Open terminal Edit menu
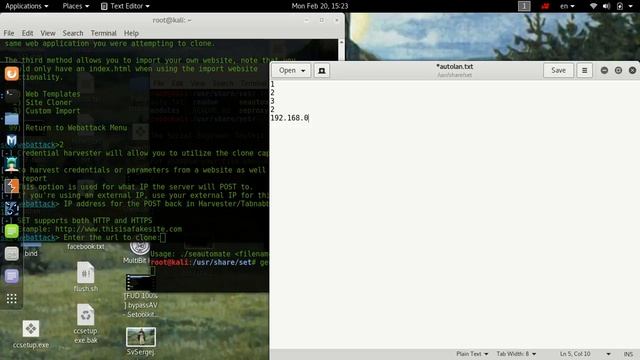Screen dimensions: 640x360 [x=27, y=33]
